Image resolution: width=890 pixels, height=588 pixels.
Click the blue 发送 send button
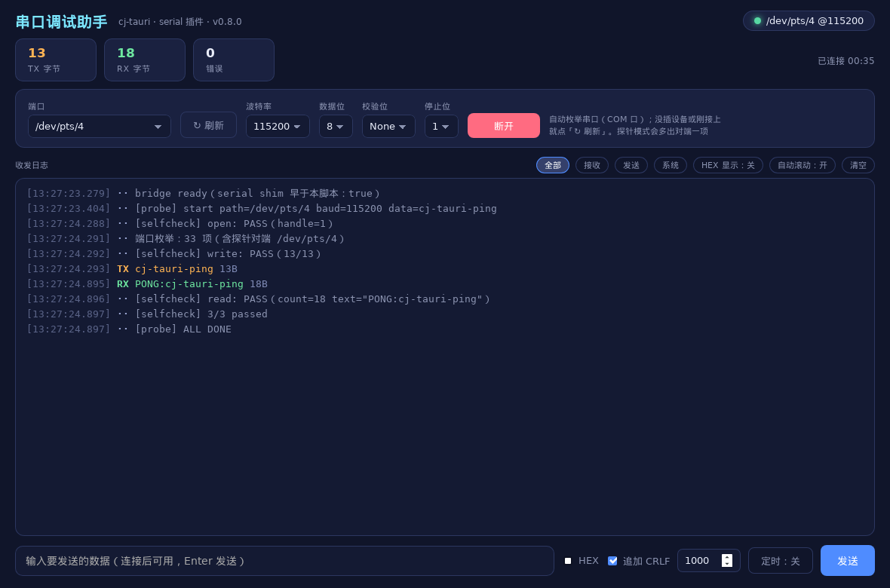click(848, 561)
